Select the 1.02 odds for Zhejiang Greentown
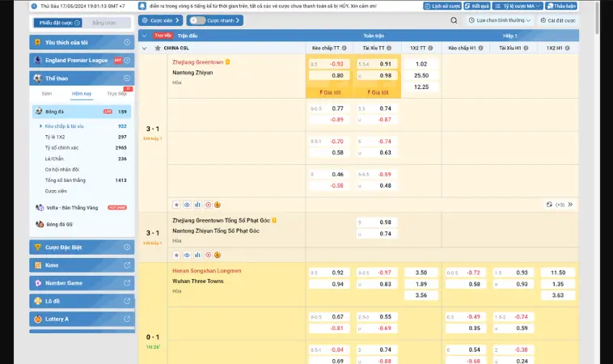 421,64
